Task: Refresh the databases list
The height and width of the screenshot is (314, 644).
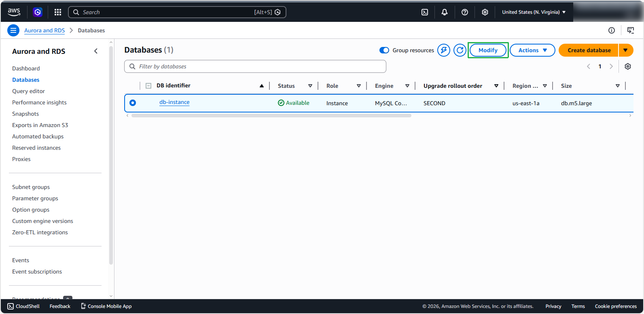Action: click(460, 50)
